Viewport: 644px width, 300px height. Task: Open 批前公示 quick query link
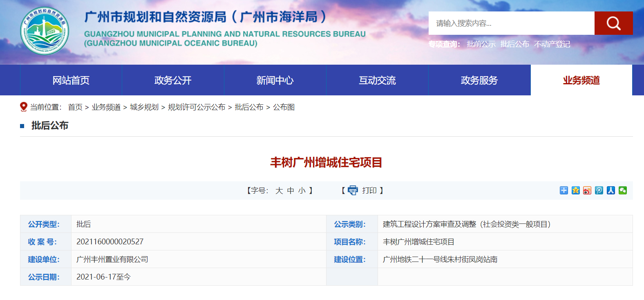[x=481, y=44]
